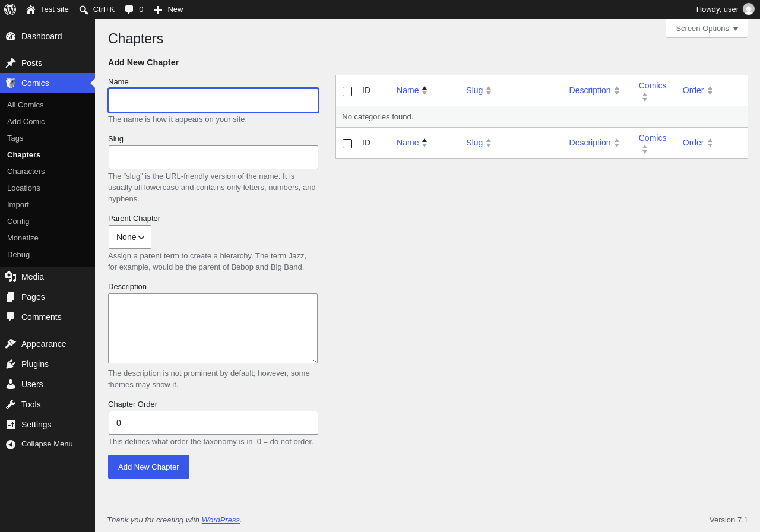Open the Locations submenu item

pos(47,188)
